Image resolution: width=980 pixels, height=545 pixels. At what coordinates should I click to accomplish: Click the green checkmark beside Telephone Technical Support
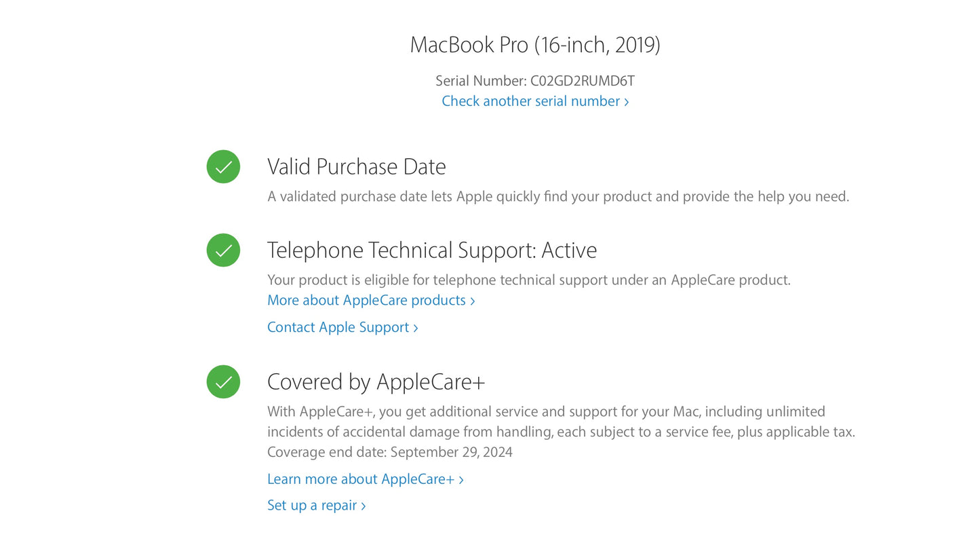coord(223,250)
